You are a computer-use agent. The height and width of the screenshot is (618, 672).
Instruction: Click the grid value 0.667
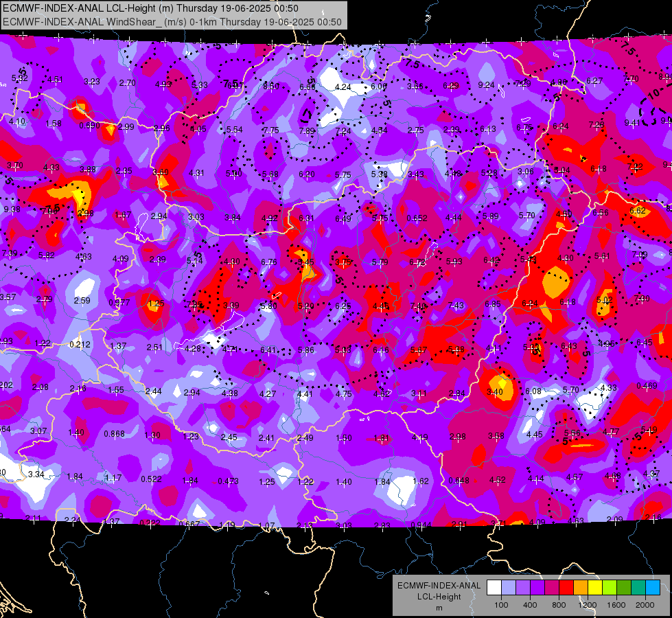[189, 524]
